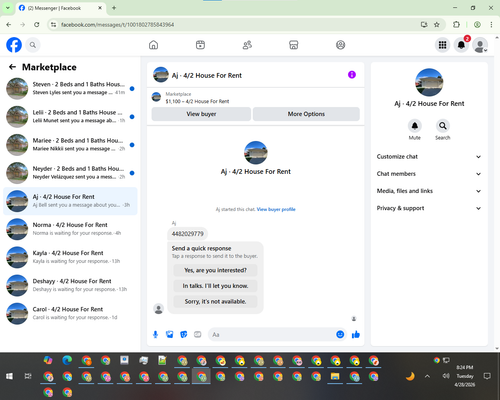500x400 pixels.
Task: Bookmark this page with the star
Action: coord(437,25)
